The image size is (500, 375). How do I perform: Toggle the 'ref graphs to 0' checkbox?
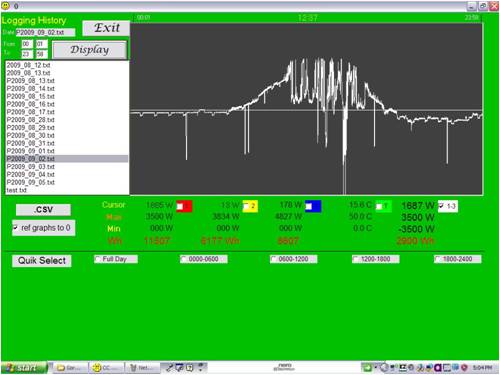15,228
